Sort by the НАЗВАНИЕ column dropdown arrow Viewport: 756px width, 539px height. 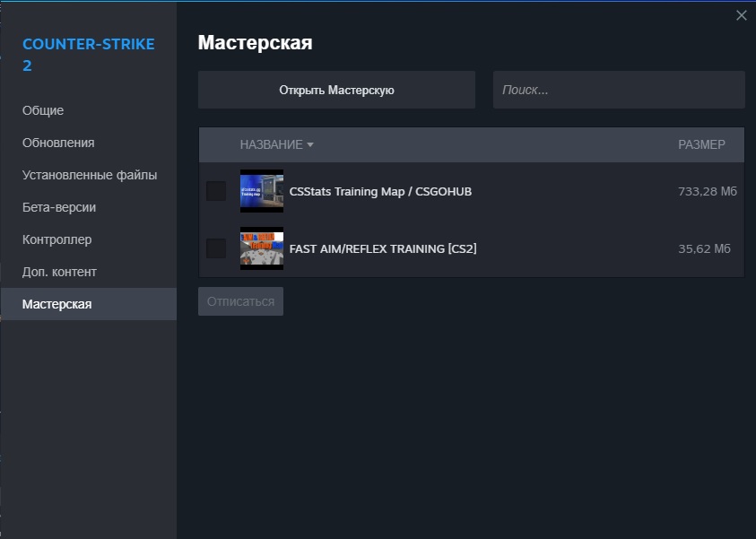click(x=310, y=144)
